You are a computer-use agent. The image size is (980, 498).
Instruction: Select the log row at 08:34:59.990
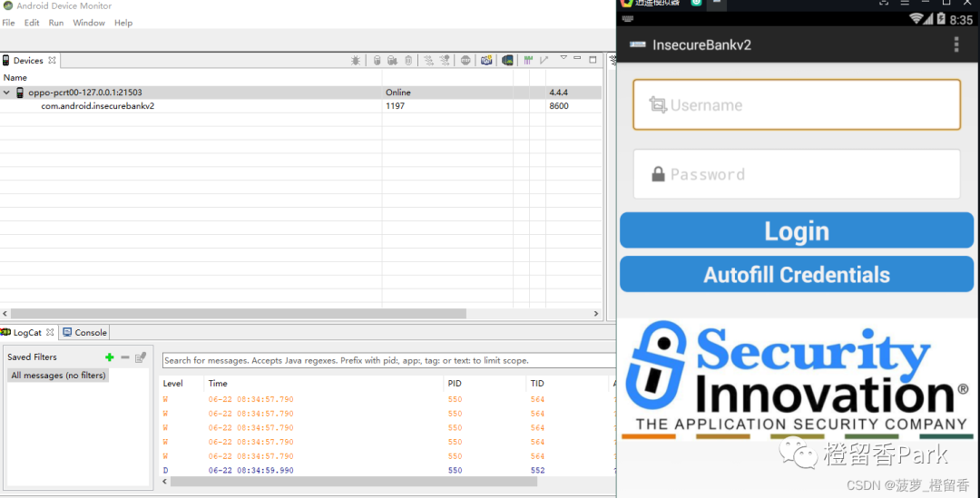[x=388, y=471]
